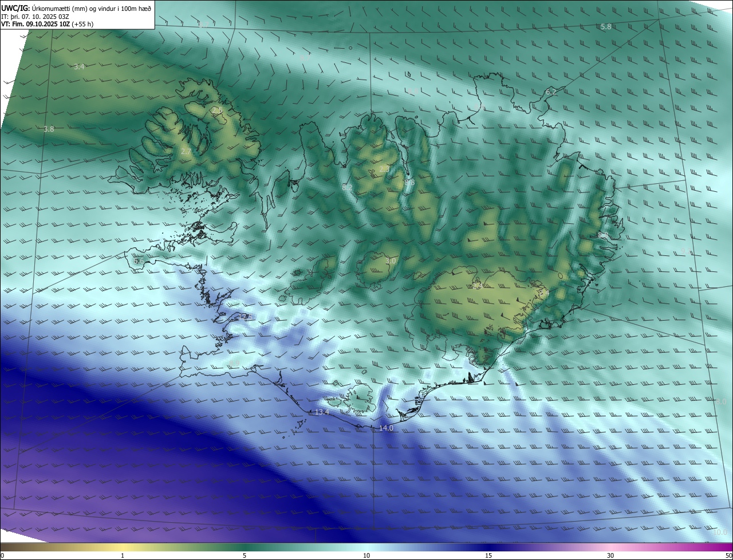Click the "UWC/IG:" source label
The width and height of the screenshot is (733, 560).
tap(15, 7)
